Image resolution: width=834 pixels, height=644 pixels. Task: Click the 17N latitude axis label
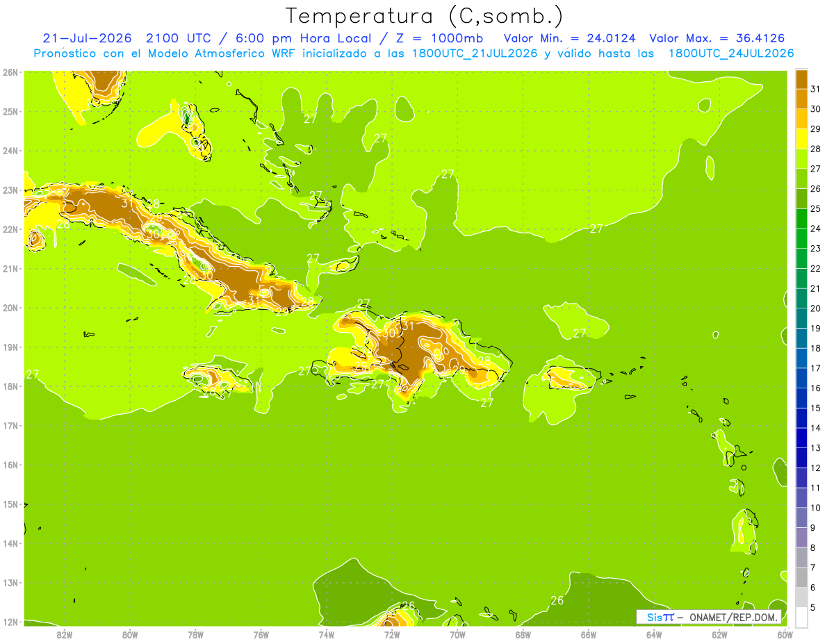10,425
